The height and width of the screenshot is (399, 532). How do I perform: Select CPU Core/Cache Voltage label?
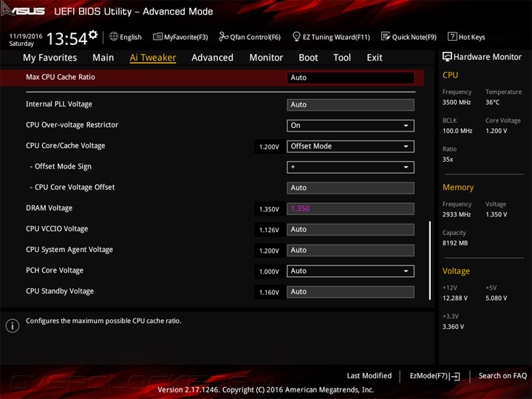[66, 146]
